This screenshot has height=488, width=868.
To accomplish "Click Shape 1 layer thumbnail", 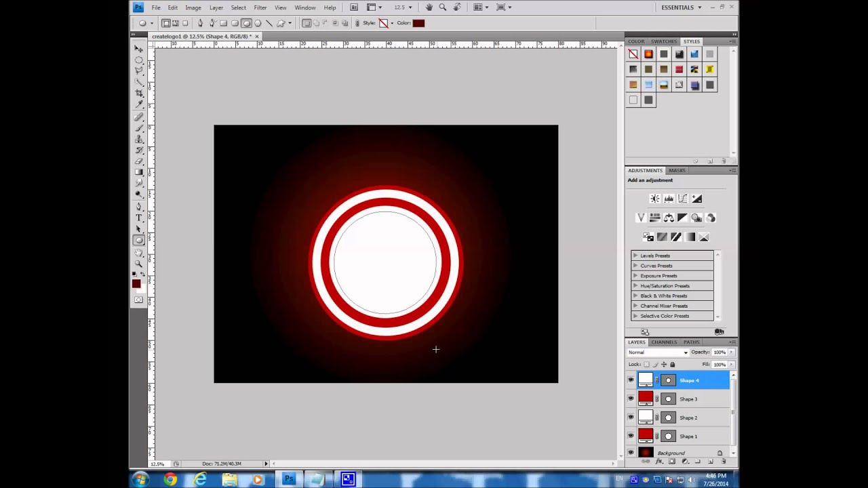I will coord(646,436).
